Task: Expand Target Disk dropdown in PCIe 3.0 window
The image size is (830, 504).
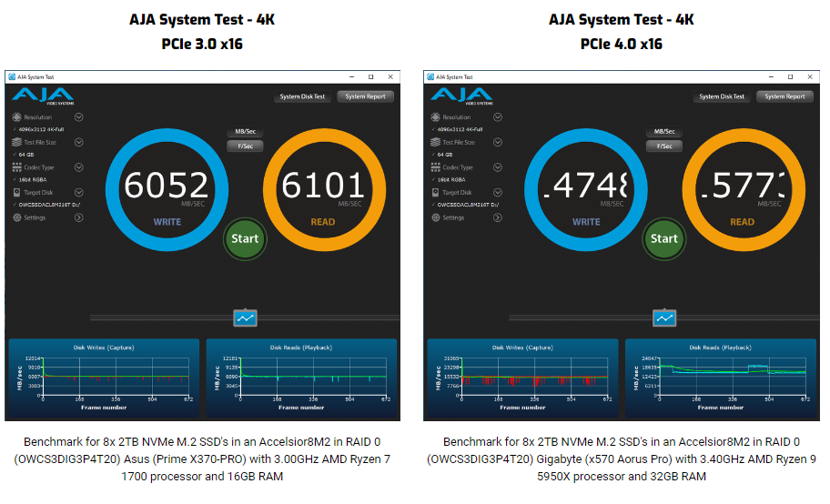Action: coord(79,192)
